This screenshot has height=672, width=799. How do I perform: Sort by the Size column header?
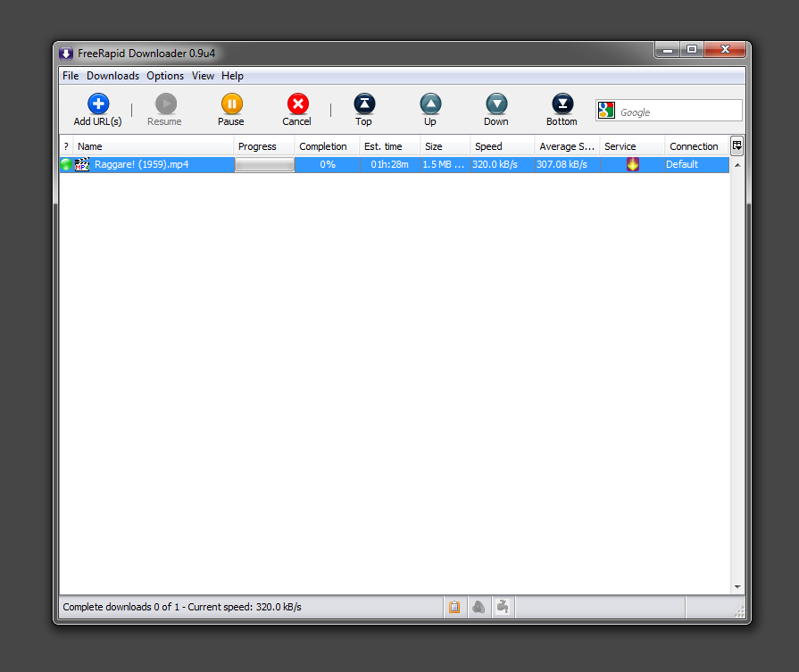point(445,146)
